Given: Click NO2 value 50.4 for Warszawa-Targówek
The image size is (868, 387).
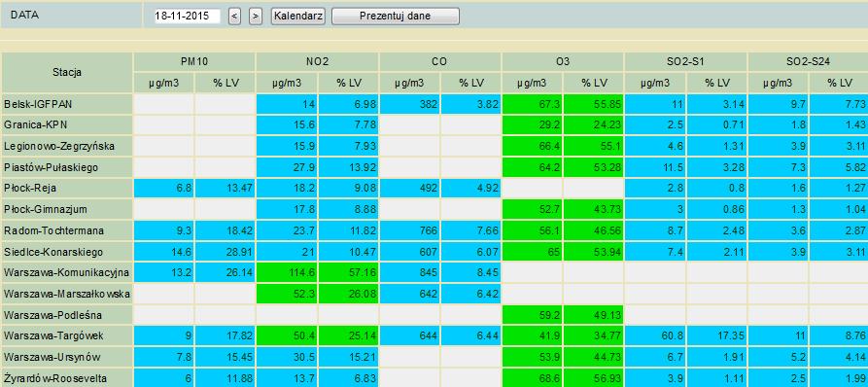Looking at the screenshot, I should pyautogui.click(x=287, y=336).
